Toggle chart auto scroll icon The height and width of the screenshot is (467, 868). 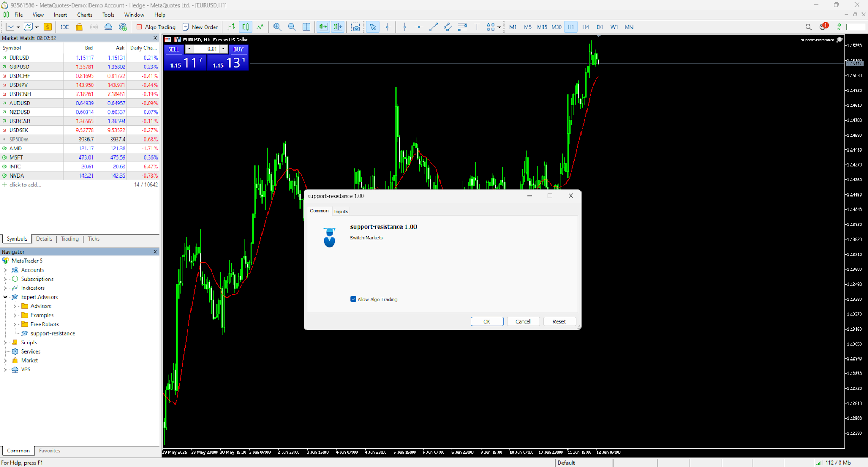(323, 27)
